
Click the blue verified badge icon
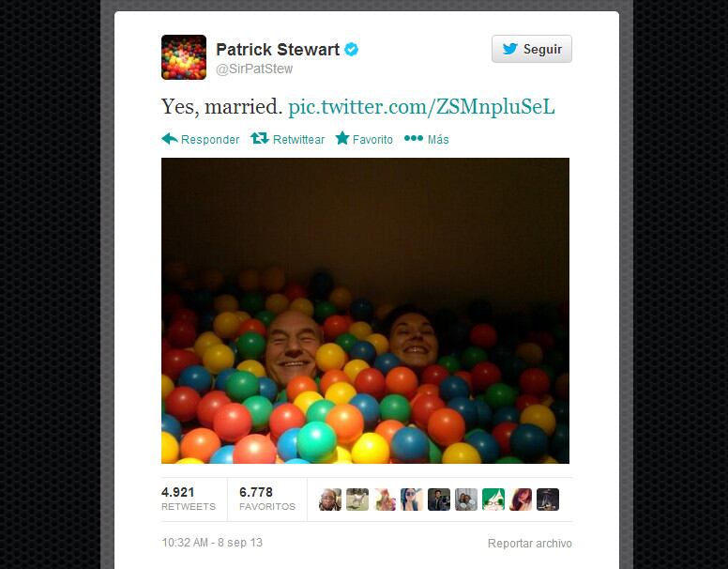[352, 49]
